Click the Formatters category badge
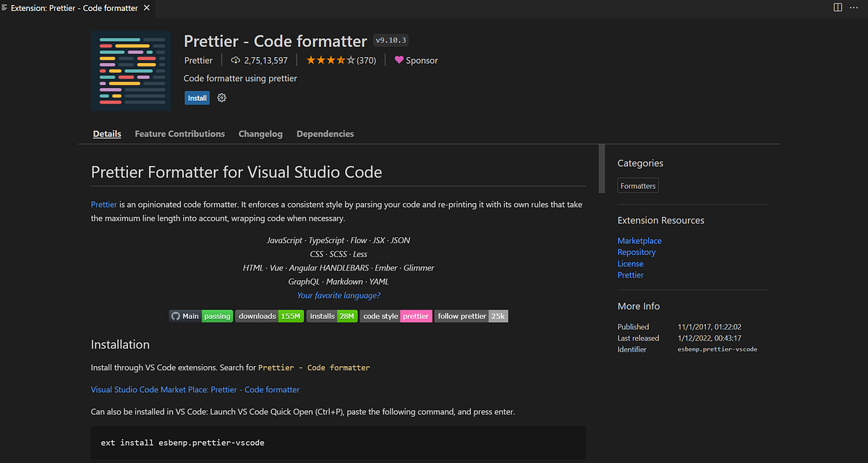Viewport: 868px width, 463px height. point(637,185)
